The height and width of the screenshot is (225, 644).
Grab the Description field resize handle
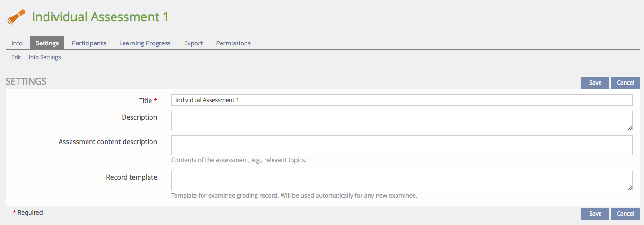point(630,128)
